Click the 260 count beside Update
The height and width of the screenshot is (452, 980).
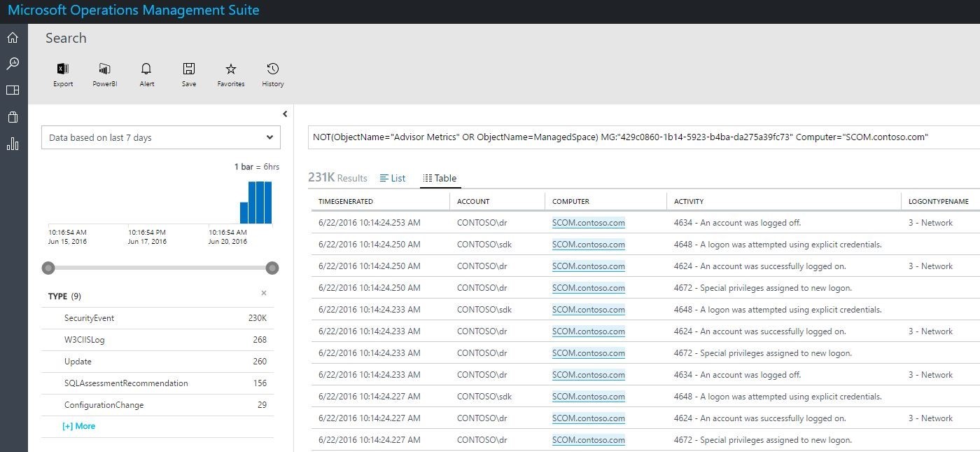260,362
